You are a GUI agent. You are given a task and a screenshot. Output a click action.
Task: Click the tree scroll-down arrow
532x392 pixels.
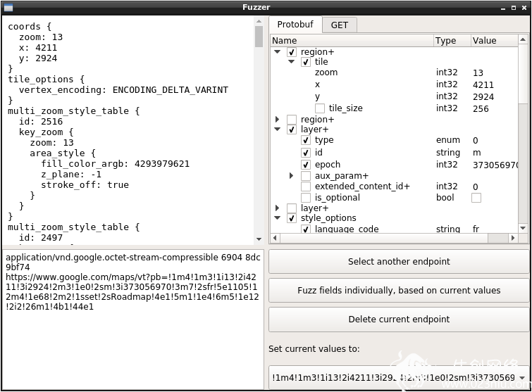pos(523,228)
